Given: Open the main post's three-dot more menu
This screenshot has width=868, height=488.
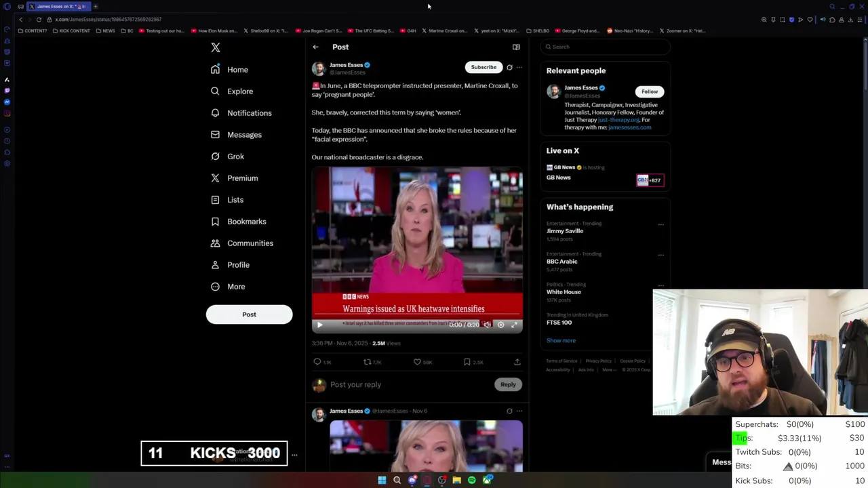Looking at the screenshot, I should pyautogui.click(x=519, y=67).
